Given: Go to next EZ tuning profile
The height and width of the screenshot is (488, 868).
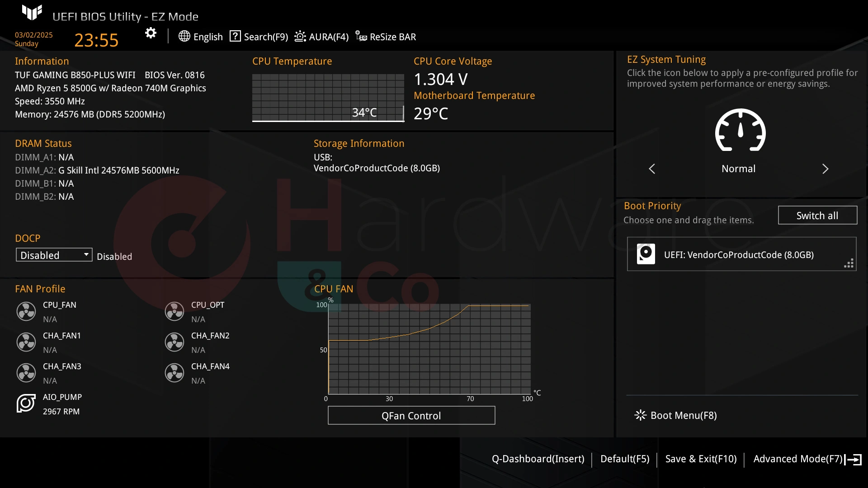Looking at the screenshot, I should pyautogui.click(x=825, y=169).
